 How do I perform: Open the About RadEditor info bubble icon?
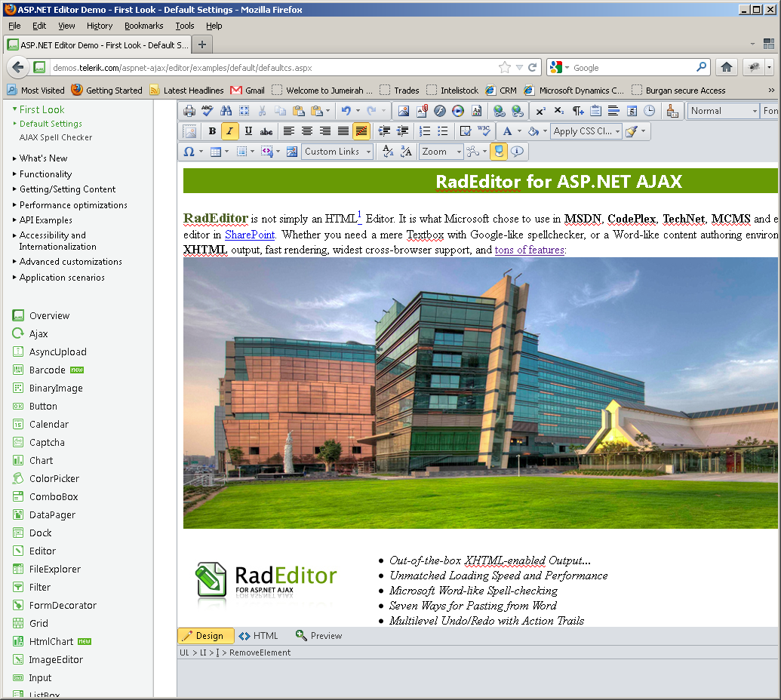click(517, 152)
